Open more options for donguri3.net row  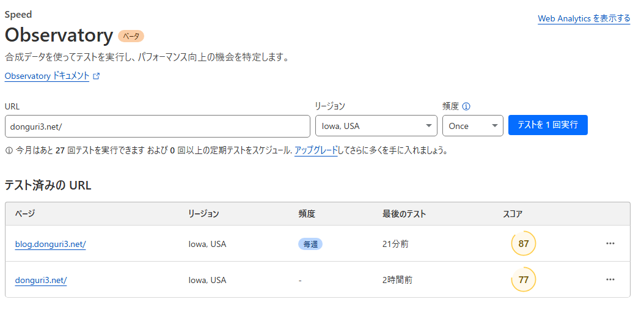[610, 280]
